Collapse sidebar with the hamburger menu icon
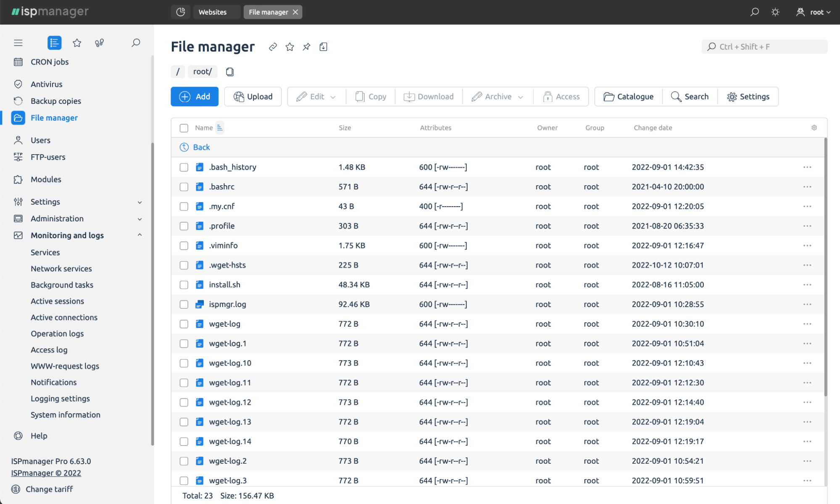840x504 pixels. click(x=18, y=43)
